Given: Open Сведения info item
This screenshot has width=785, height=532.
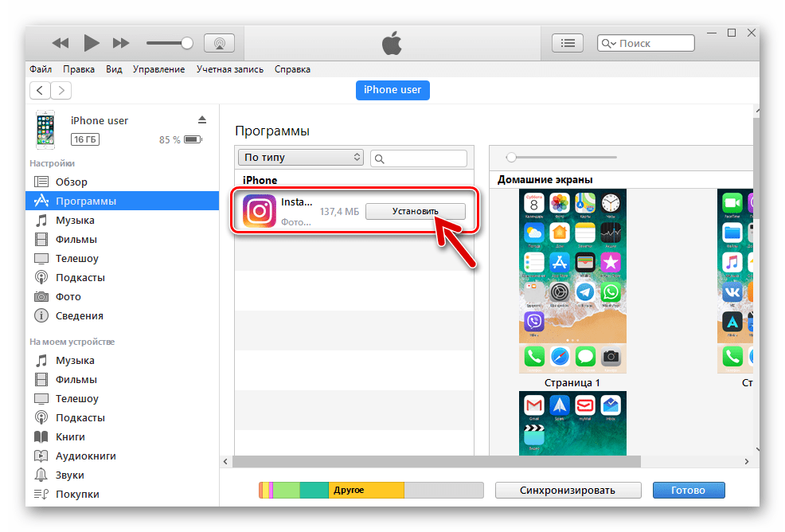Looking at the screenshot, I should tap(122, 315).
